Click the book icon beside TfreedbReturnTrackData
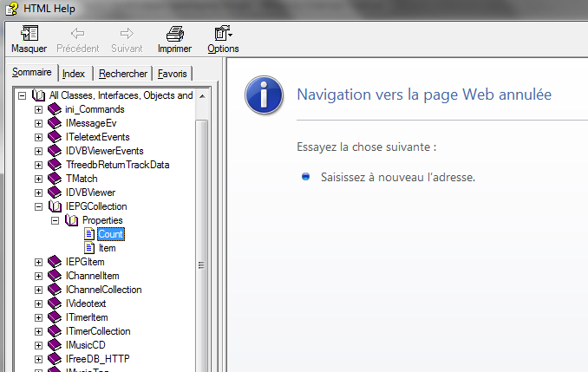Image resolution: width=588 pixels, height=372 pixels. tap(55, 165)
